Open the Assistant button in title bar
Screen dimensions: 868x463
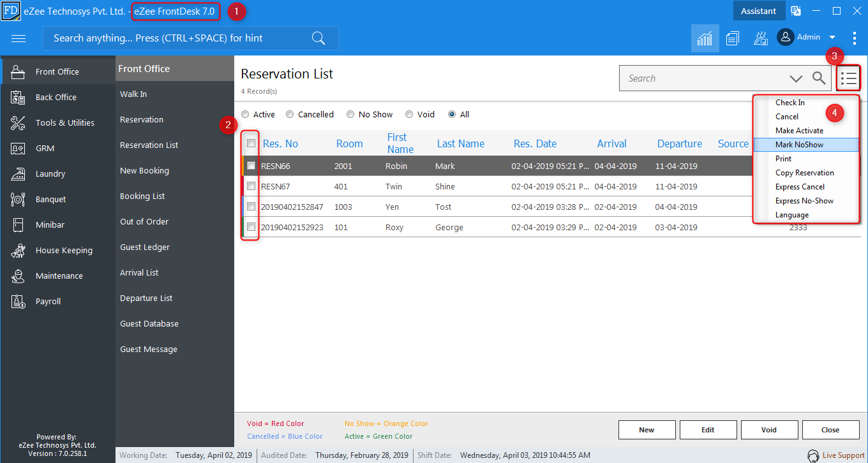coord(758,11)
